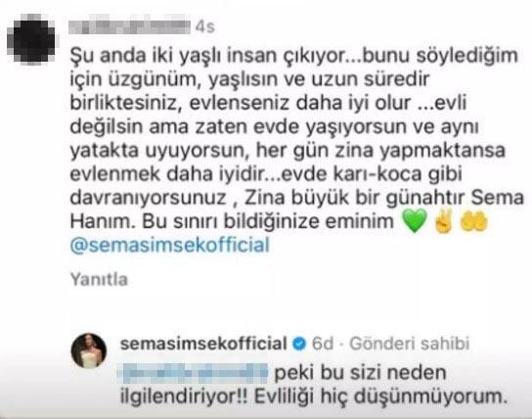Click the semasimsekofficial username in the reply
532x419 pixels.
pos(203,344)
